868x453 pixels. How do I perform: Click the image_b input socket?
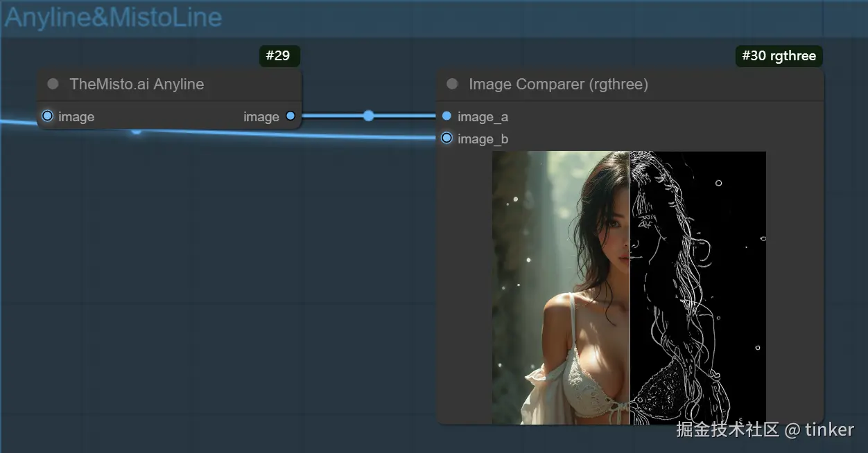coord(446,139)
